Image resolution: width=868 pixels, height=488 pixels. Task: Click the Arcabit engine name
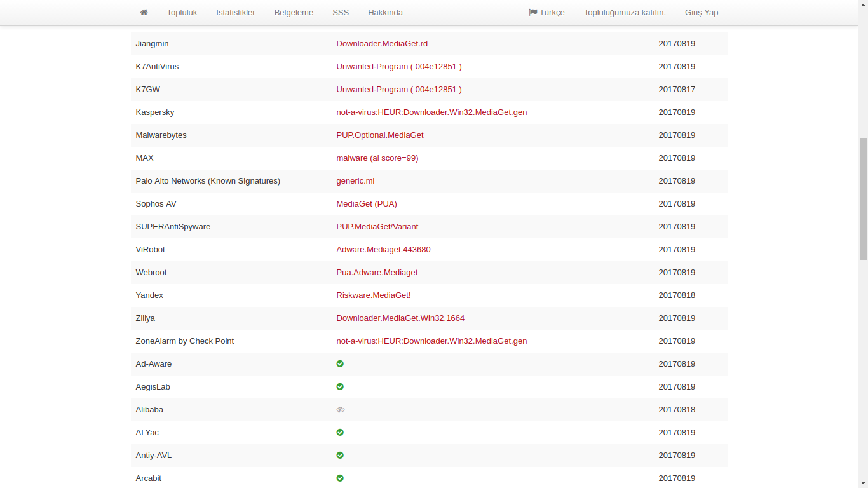click(x=149, y=478)
